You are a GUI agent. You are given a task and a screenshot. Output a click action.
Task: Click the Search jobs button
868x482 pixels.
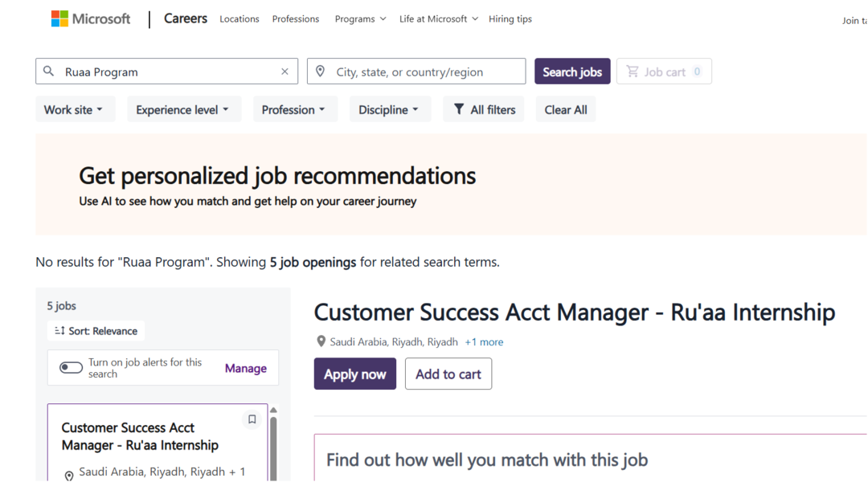pos(572,71)
